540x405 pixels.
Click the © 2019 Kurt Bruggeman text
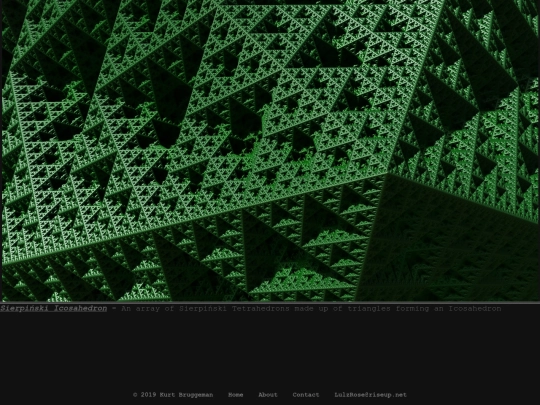click(173, 395)
